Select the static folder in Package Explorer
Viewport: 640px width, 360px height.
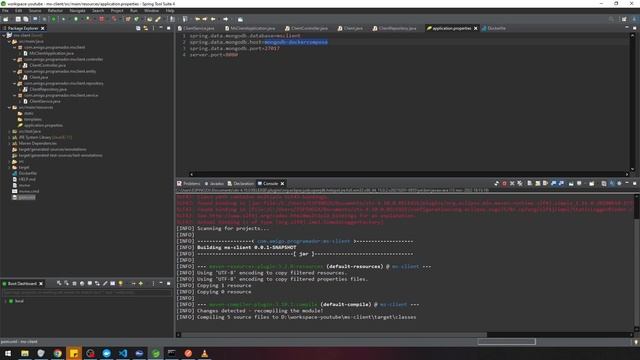click(x=29, y=113)
